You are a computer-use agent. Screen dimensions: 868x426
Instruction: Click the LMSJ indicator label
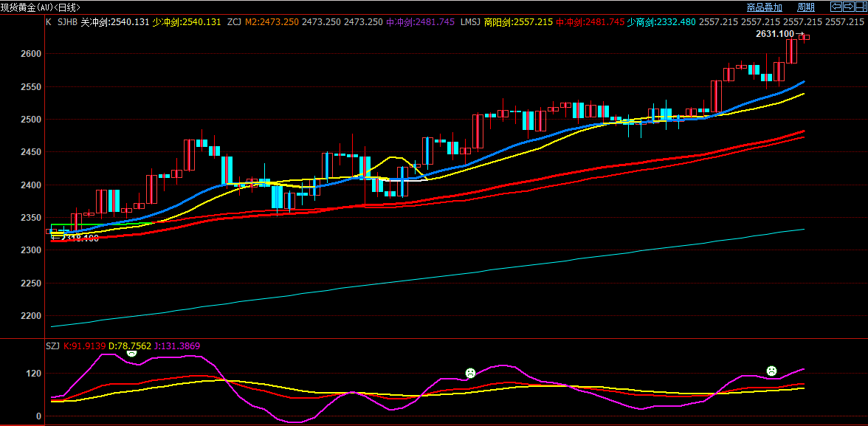470,22
